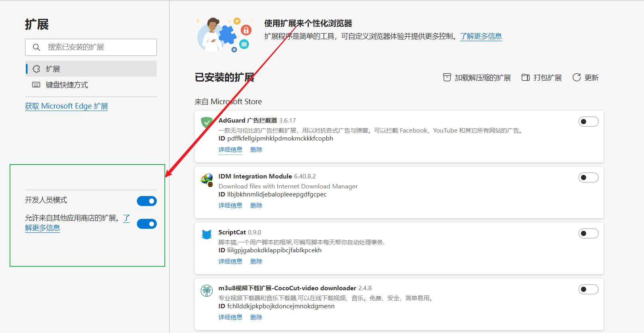Viewport: 644px width, 333px height.
Task: Click the Pack extension icon
Action: coord(526,77)
